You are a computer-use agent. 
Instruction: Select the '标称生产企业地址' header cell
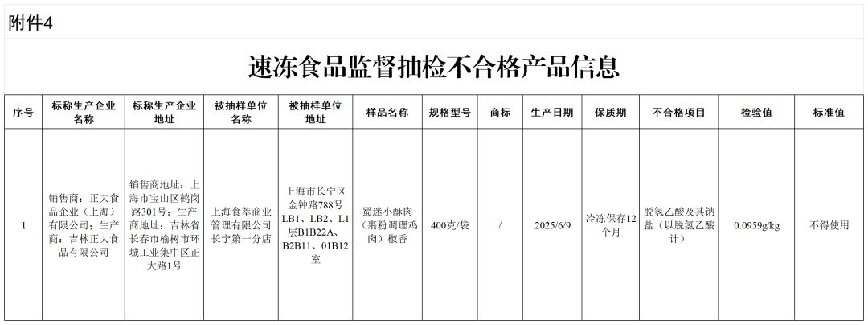coord(165,113)
